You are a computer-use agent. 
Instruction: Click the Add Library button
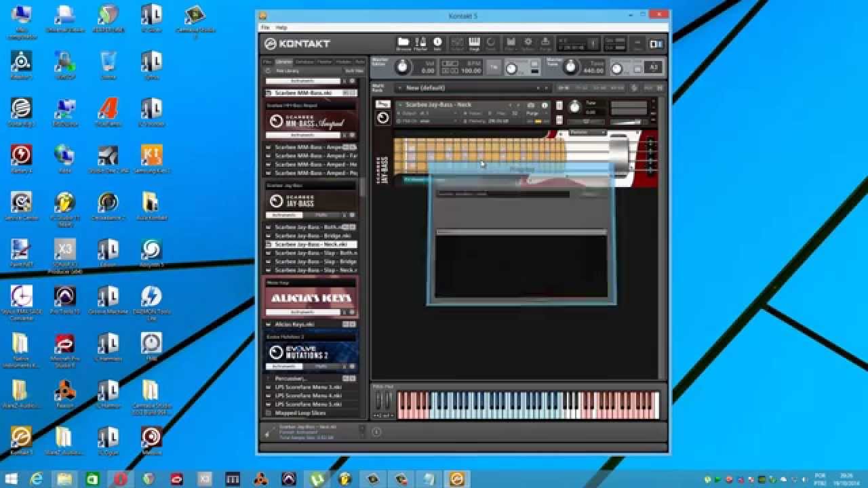(288, 70)
